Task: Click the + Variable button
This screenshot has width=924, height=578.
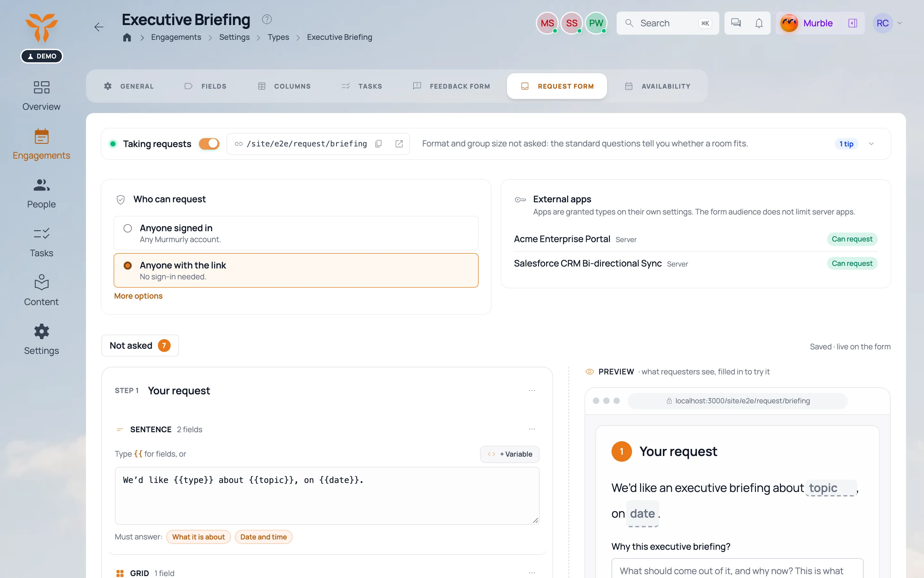Action: 510,454
